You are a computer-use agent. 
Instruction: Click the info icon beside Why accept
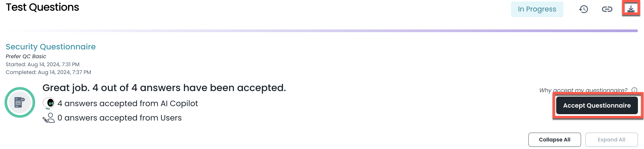(634, 90)
